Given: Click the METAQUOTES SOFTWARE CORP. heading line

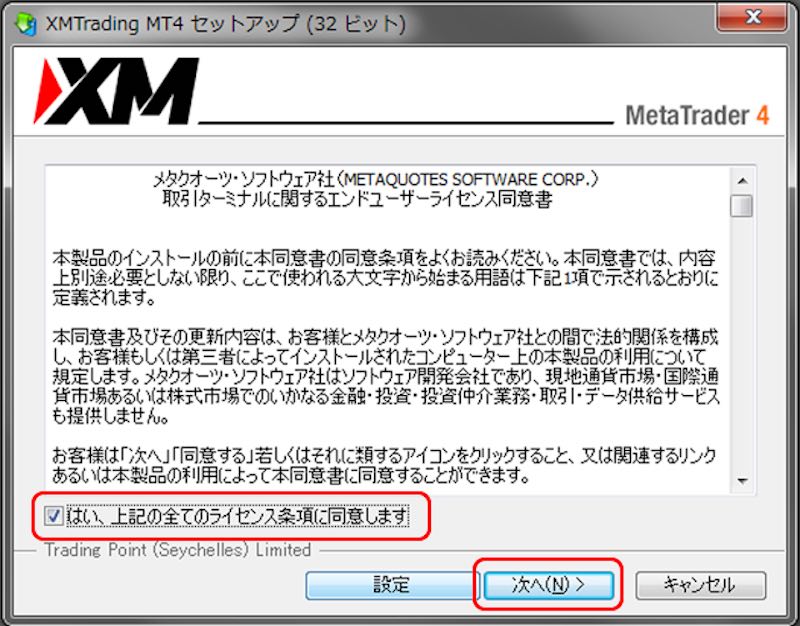Looking at the screenshot, I should point(377,180).
